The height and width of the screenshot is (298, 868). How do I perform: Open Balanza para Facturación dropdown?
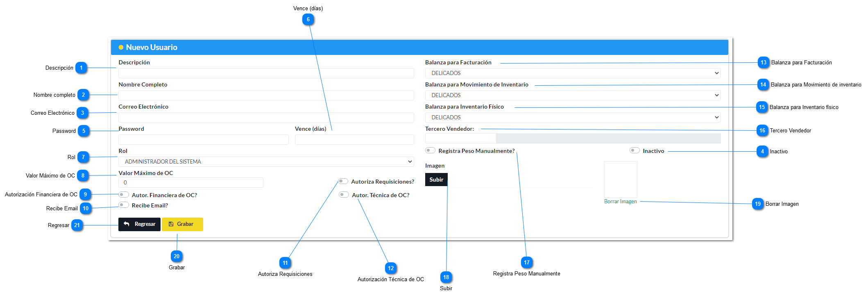[573, 73]
